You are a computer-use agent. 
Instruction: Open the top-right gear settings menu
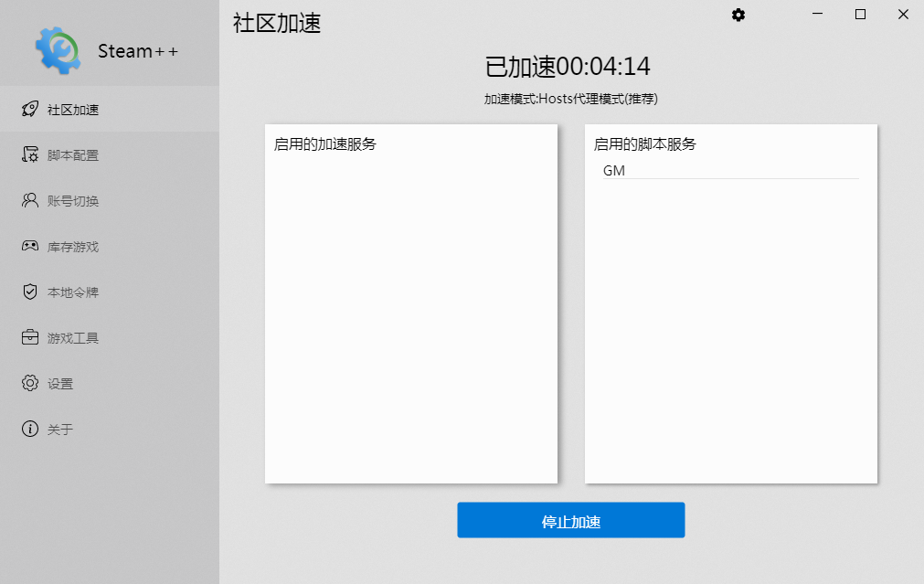click(738, 15)
